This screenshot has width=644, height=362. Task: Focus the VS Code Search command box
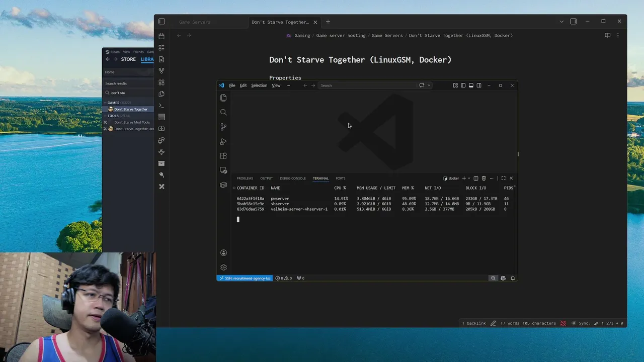[367, 85]
